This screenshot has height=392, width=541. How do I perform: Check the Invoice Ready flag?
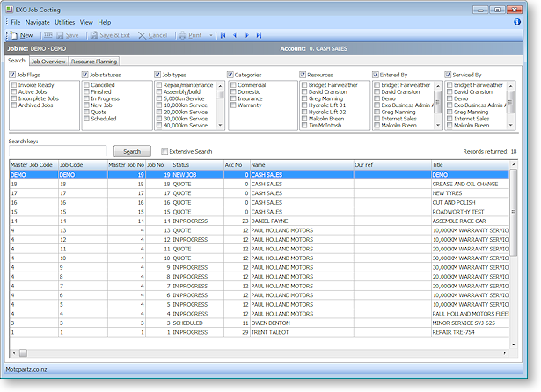point(13,85)
